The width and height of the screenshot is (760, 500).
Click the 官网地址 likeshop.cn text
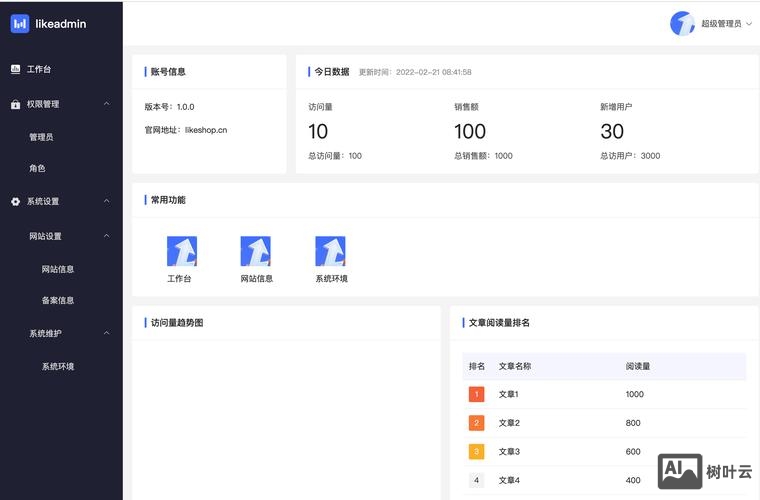[x=186, y=130]
